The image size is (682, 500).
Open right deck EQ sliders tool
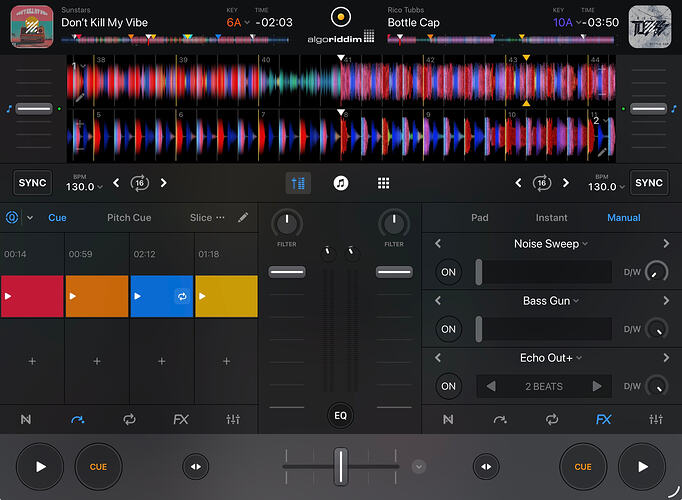[x=655, y=419]
